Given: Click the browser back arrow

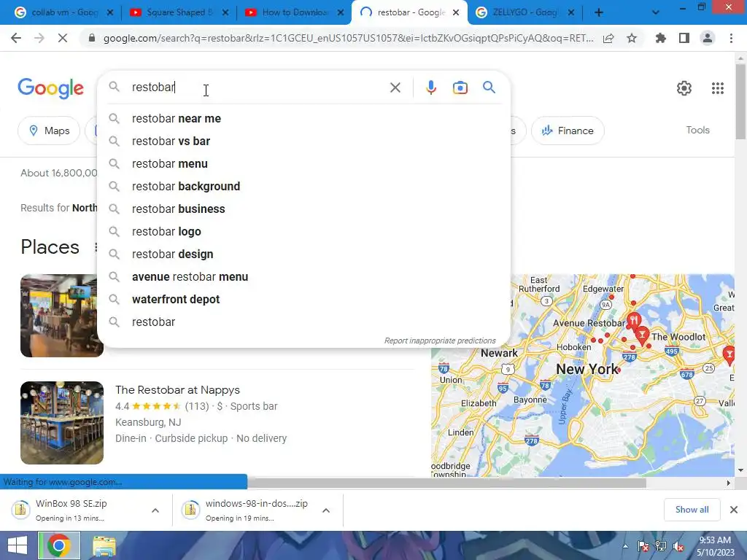Looking at the screenshot, I should coord(16,38).
